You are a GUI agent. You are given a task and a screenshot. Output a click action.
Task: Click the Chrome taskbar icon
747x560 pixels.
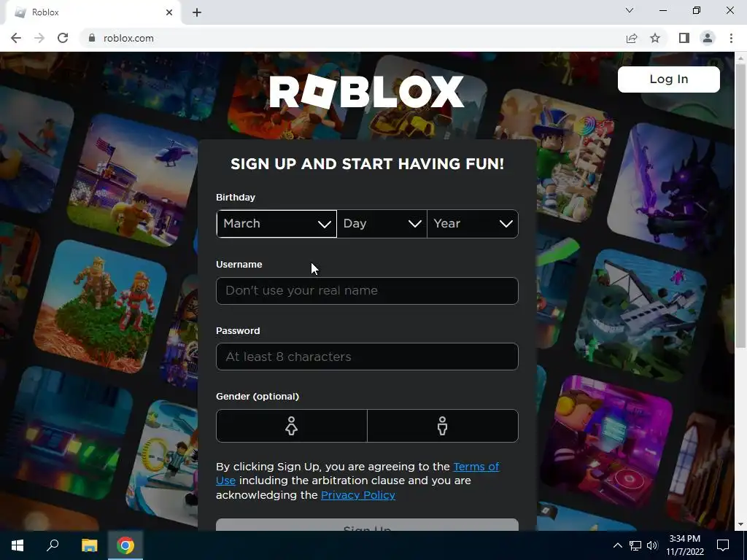tap(125, 545)
